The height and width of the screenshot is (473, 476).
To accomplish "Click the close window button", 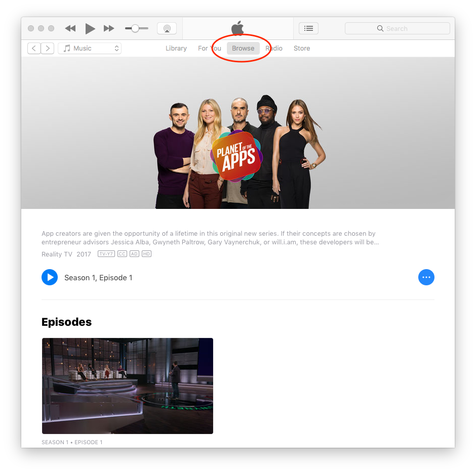I will coord(31,28).
